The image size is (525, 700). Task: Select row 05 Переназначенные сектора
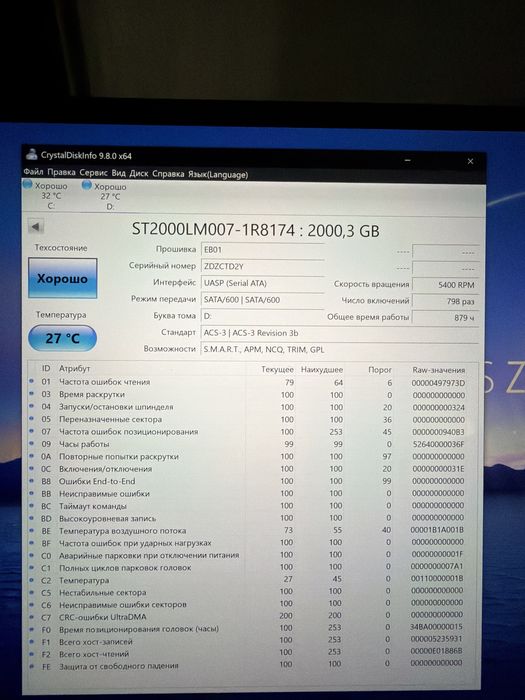[252, 420]
